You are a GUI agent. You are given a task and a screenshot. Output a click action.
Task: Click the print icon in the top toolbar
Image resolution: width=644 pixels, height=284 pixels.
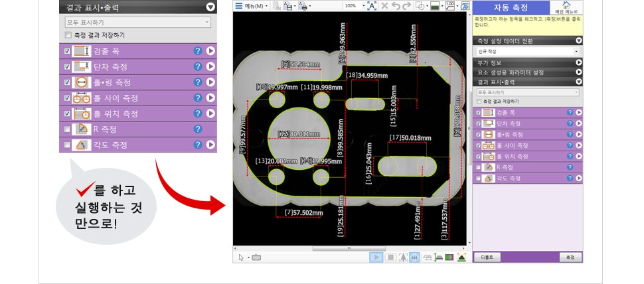[x=303, y=6]
